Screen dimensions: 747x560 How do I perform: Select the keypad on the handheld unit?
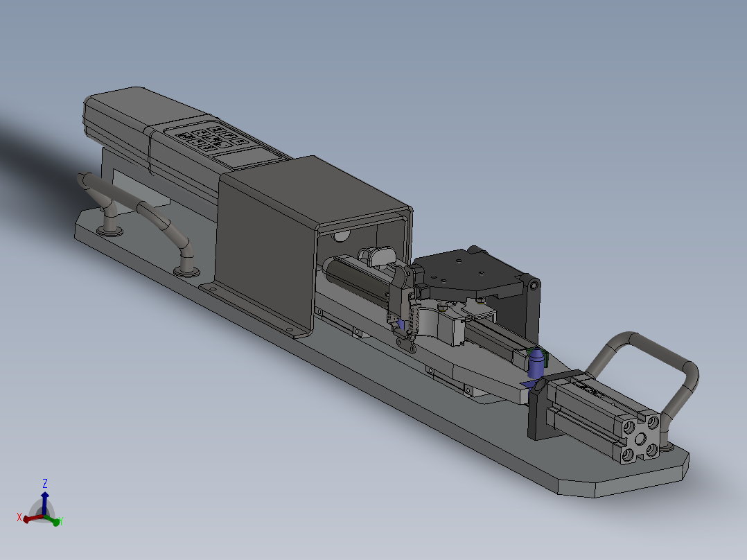click(x=211, y=137)
